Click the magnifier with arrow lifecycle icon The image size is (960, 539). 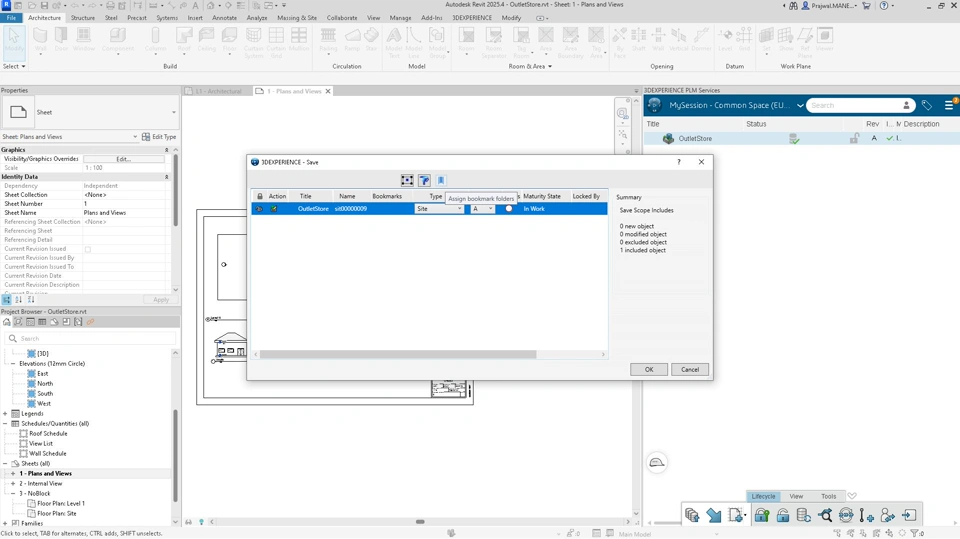tap(825, 515)
